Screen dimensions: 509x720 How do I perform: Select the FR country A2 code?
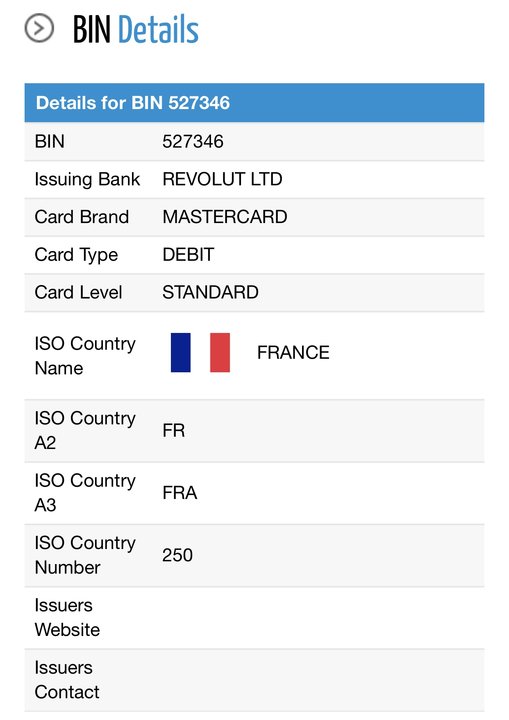174,431
